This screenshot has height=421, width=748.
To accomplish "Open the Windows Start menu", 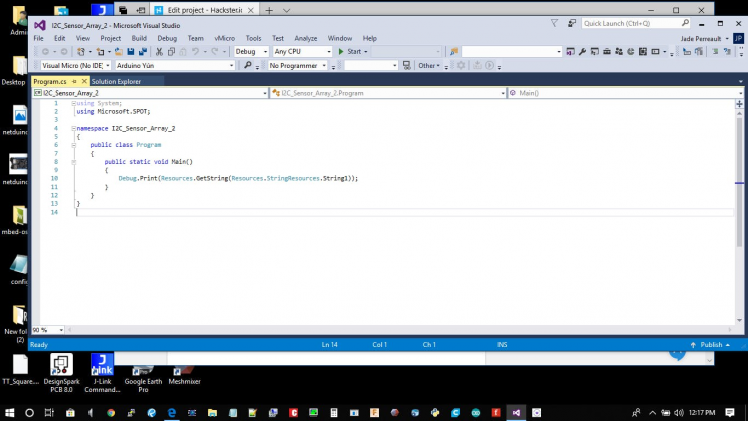I will click(9, 412).
